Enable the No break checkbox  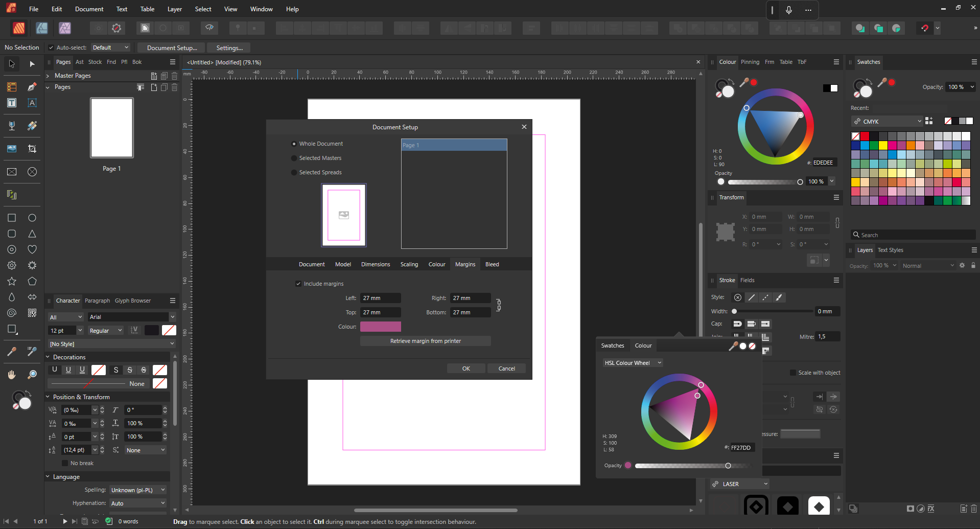[65, 463]
